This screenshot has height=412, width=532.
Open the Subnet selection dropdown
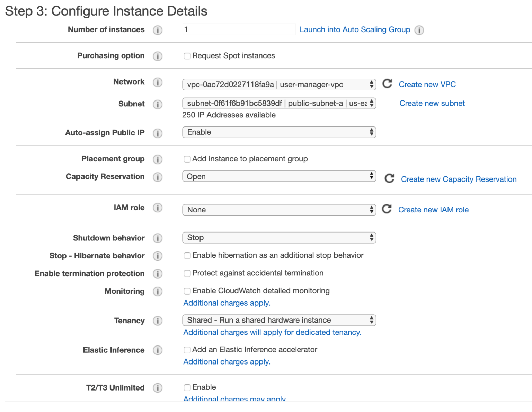tap(279, 103)
